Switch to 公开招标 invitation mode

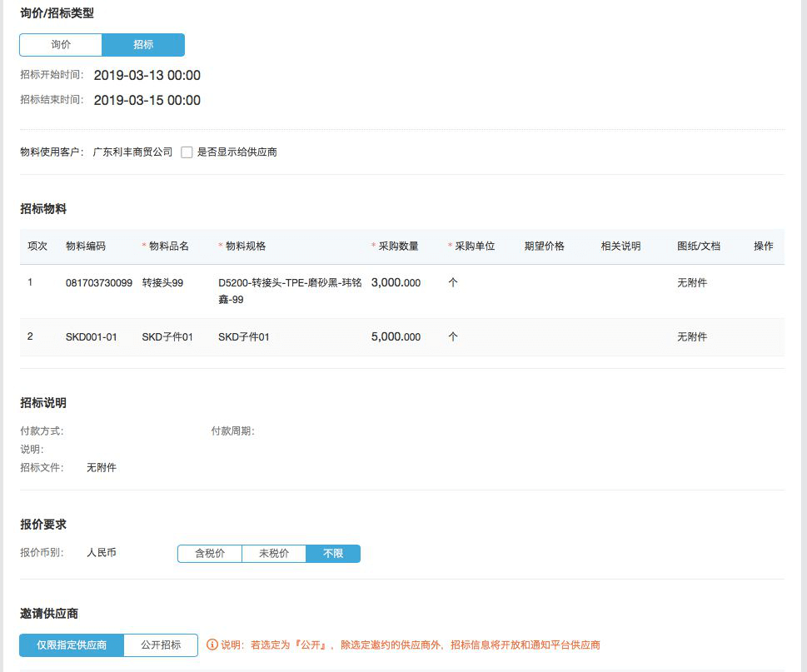click(161, 645)
